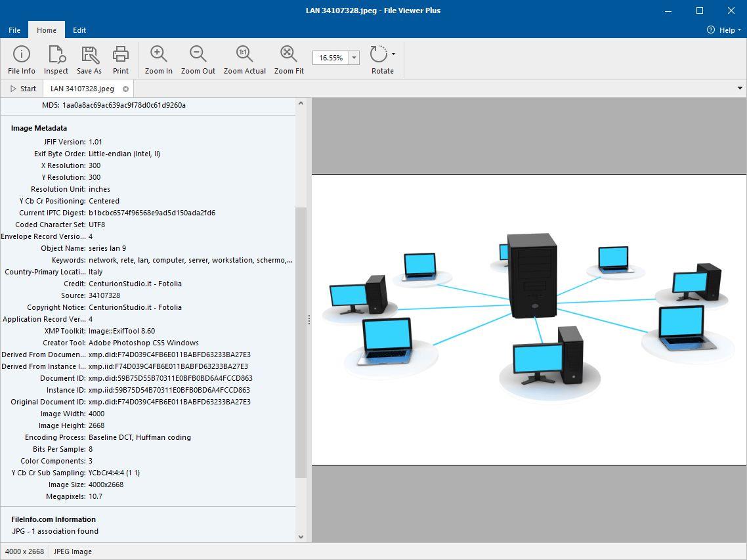Select Image Height value 2668
747x560 pixels.
pyautogui.click(x=96, y=425)
